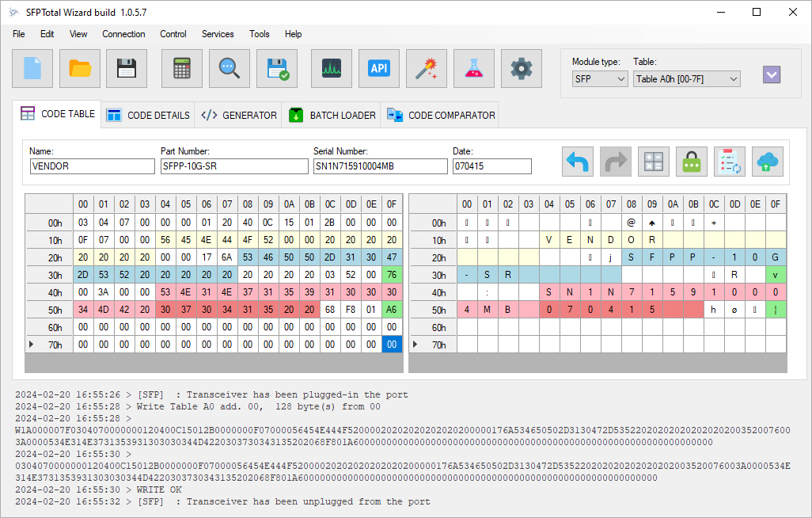Open the calculator tool icon
Screen dimensions: 812x518
(182, 68)
